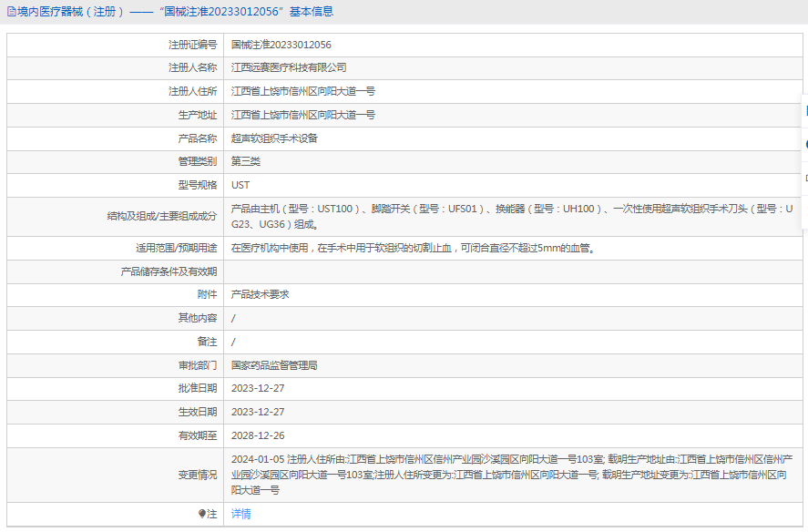This screenshot has width=808, height=532.
Task: Click the page title 境内医疗器械(注册) 基本信息
Action: (175, 12)
